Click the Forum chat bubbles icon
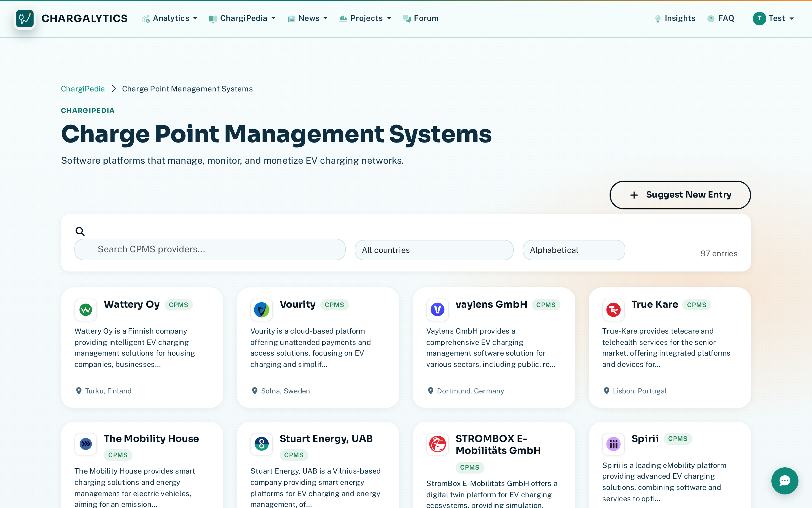The width and height of the screenshot is (812, 508). point(407,19)
